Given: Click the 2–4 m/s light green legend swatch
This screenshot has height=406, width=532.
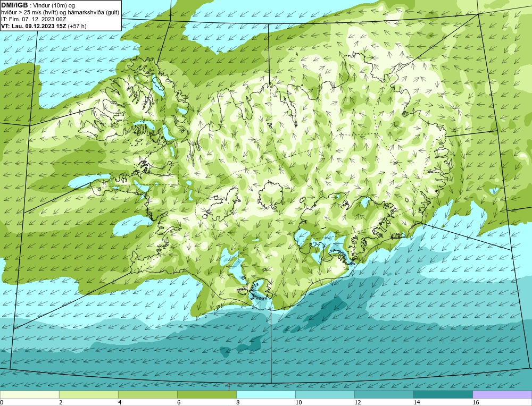Looking at the screenshot, I should 88,394.
